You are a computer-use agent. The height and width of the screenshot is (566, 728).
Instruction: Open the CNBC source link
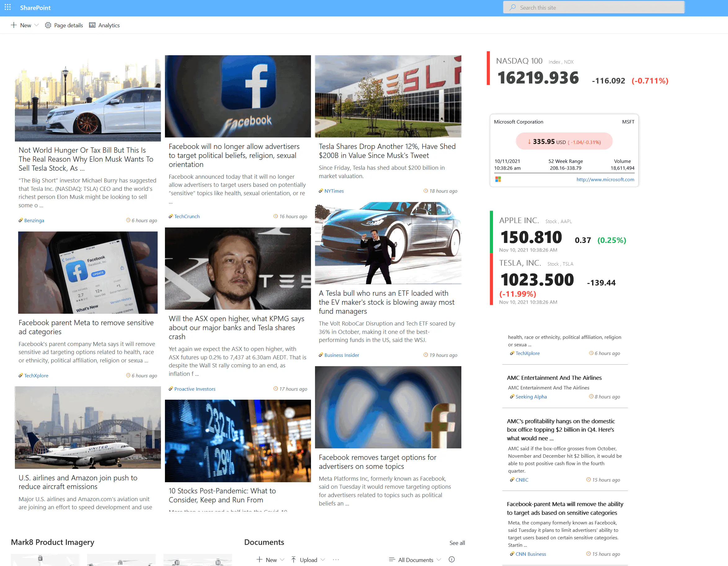pyautogui.click(x=522, y=480)
